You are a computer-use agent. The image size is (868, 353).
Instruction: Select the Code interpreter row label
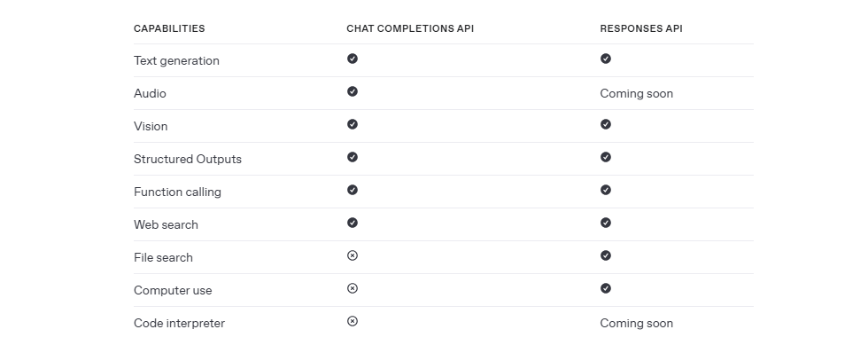[x=179, y=324]
